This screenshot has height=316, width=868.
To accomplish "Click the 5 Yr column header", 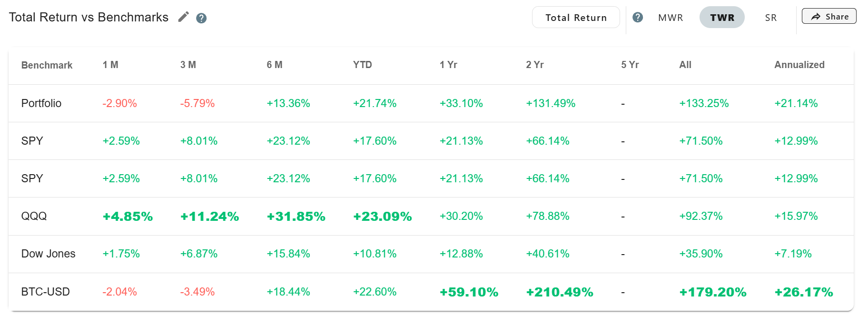I will click(630, 65).
